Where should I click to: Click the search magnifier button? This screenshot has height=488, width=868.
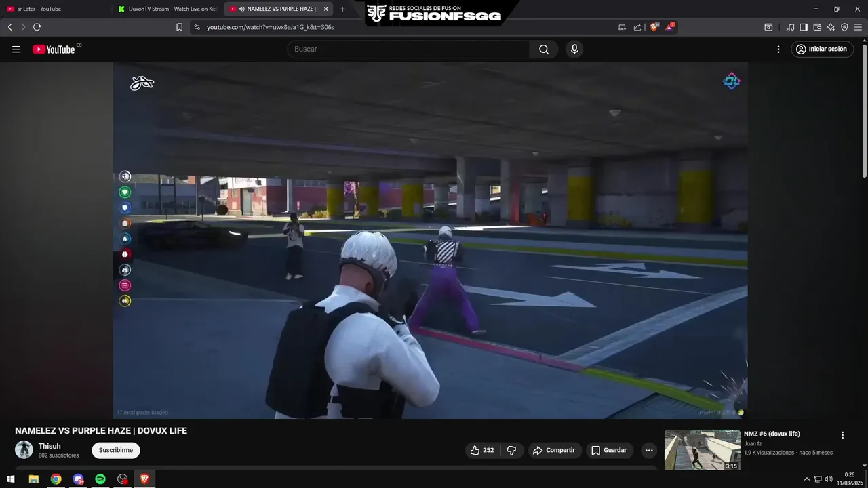tap(544, 49)
